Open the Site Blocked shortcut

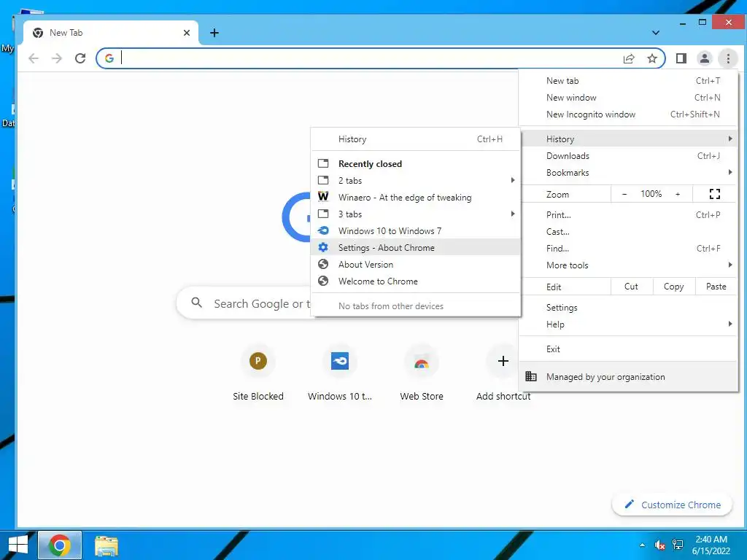[258, 374]
